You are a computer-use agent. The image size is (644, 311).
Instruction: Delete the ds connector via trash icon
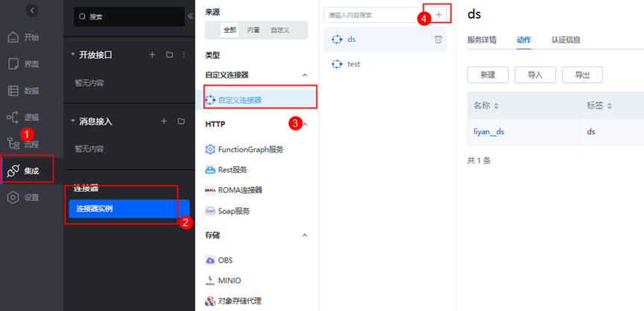[x=438, y=39]
